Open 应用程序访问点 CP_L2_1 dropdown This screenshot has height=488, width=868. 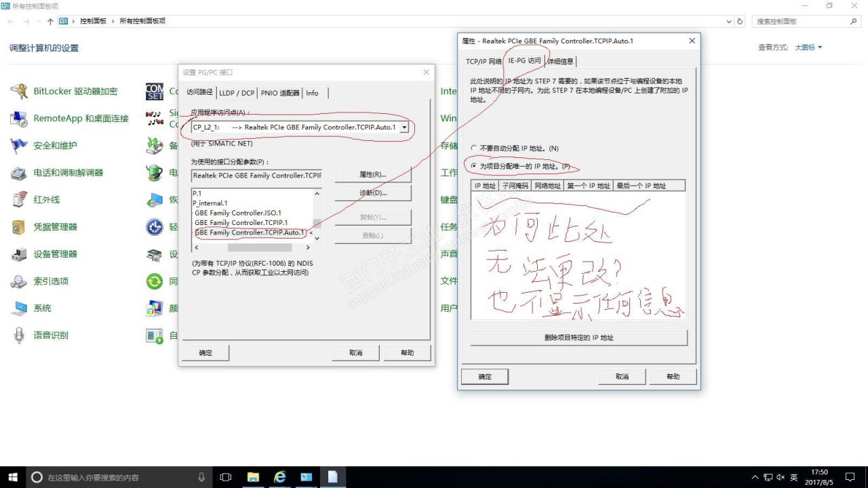click(x=404, y=127)
